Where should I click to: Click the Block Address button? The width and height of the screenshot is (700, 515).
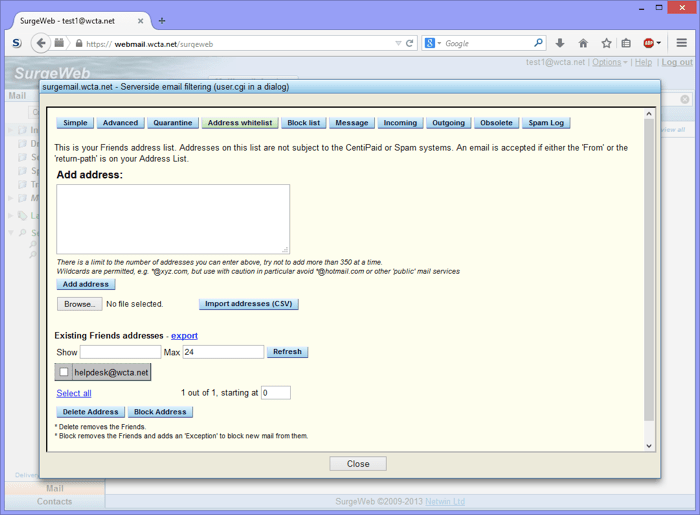tap(160, 412)
